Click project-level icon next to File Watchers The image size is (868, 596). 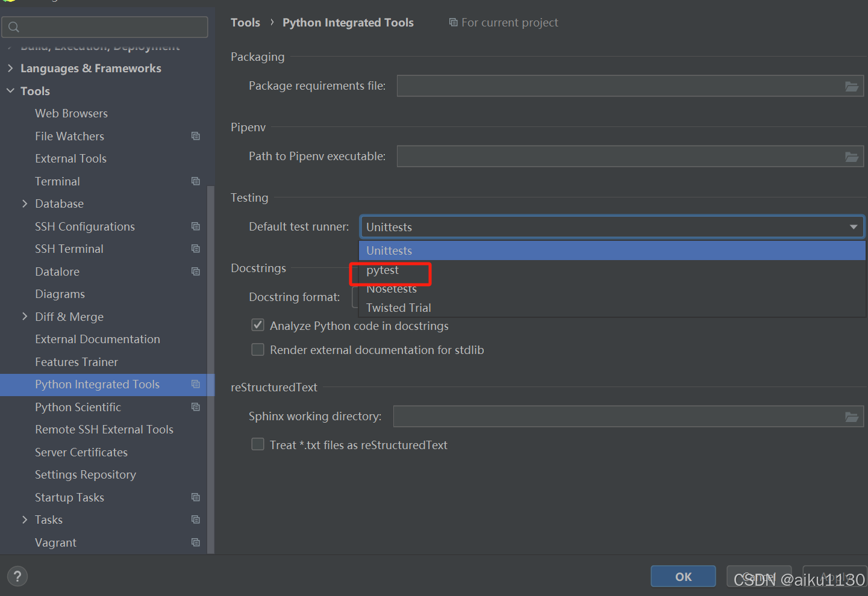pos(196,136)
